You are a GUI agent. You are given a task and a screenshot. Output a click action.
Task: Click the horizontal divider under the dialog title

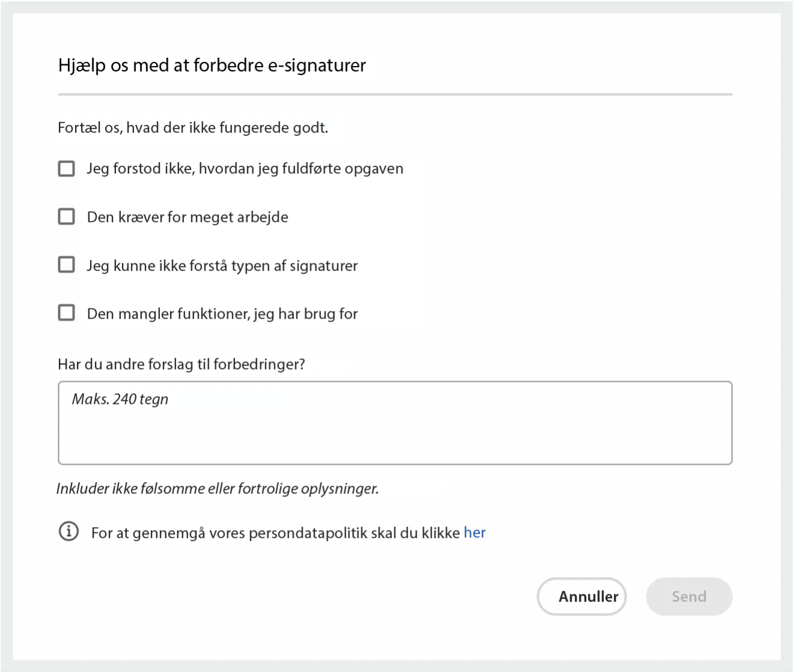point(395,94)
